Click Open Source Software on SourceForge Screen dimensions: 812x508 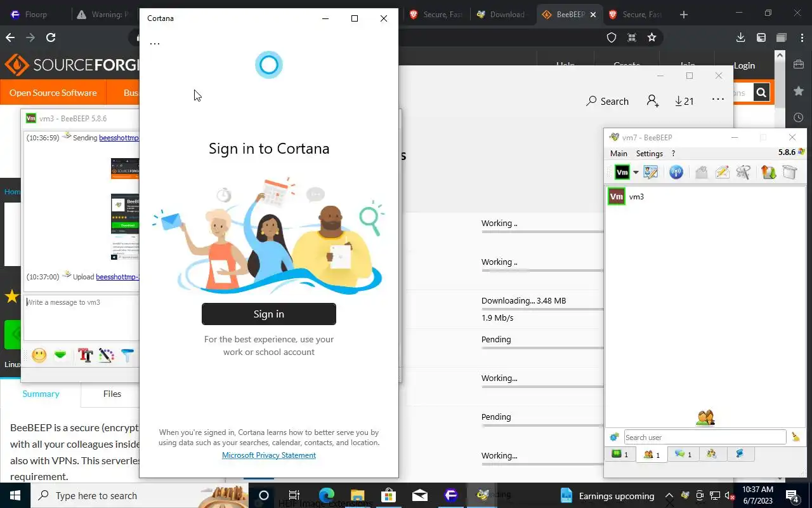[x=53, y=93]
